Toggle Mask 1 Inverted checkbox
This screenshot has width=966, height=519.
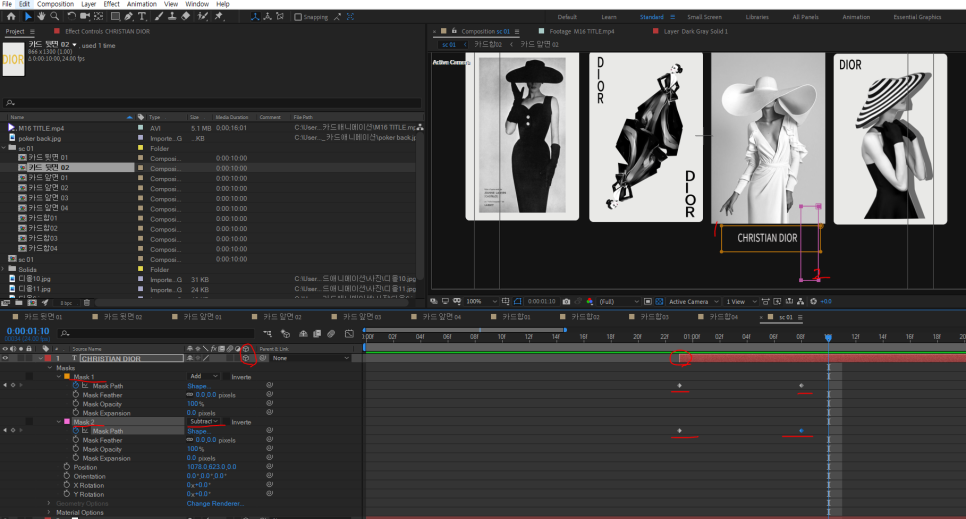pos(227,377)
